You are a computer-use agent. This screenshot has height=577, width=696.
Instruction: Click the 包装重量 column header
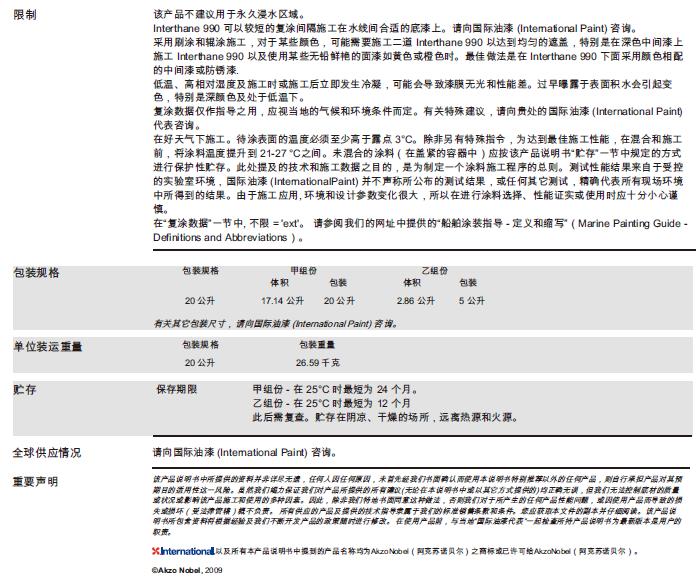[x=317, y=344]
